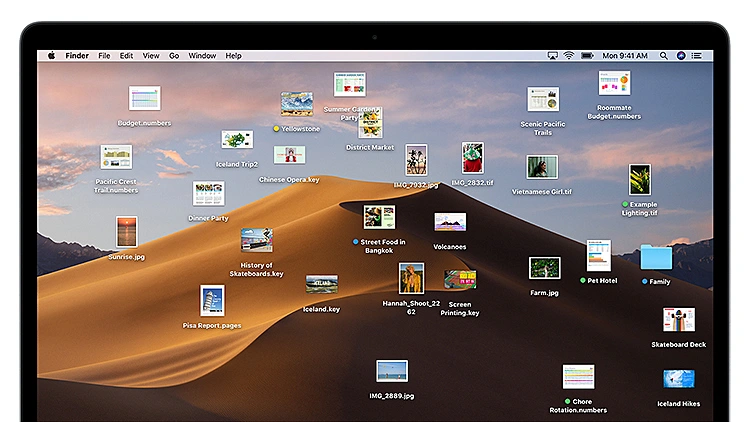Select the Farm.jpg photo thumbnail
Screen dimensions: 750x422
click(544, 268)
